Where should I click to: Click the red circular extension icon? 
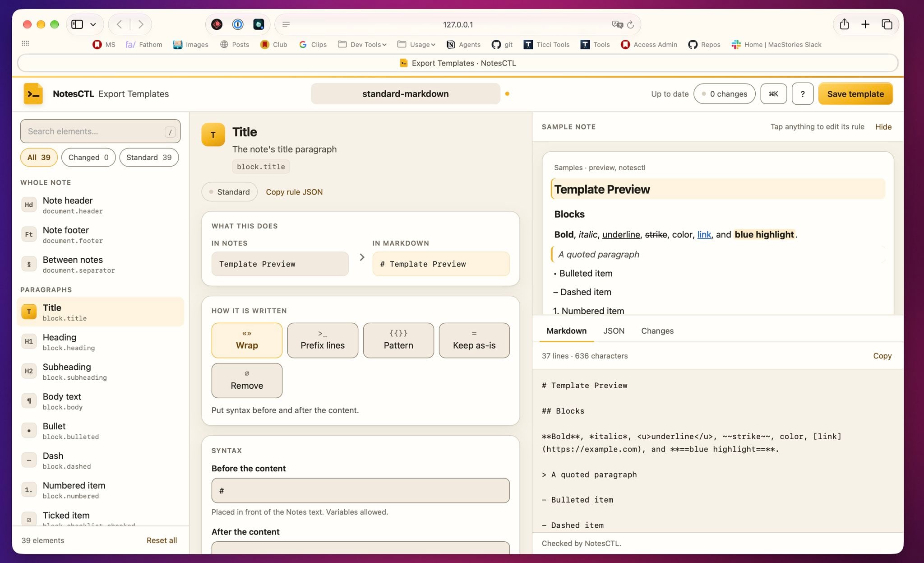click(x=217, y=24)
